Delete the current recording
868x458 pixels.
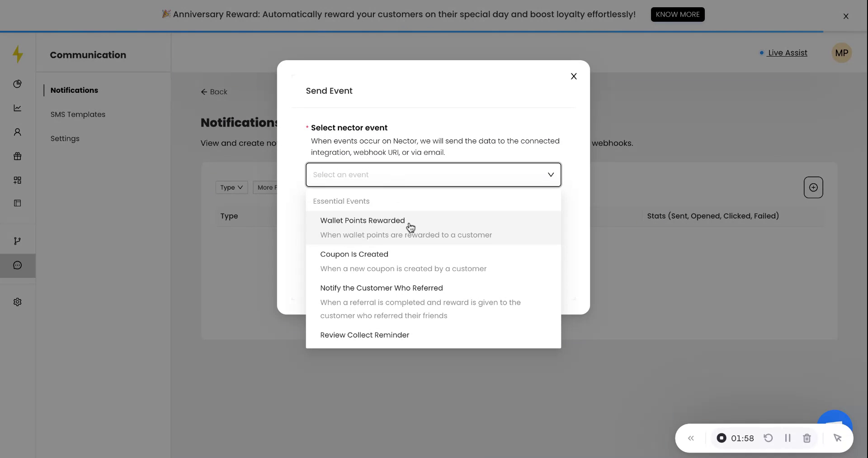[807, 438]
